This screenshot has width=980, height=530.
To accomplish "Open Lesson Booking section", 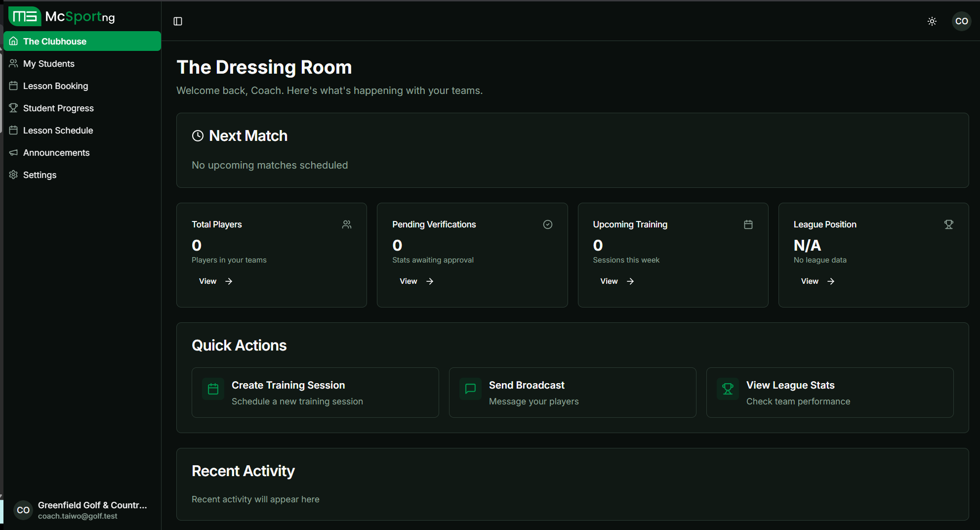I will point(55,86).
